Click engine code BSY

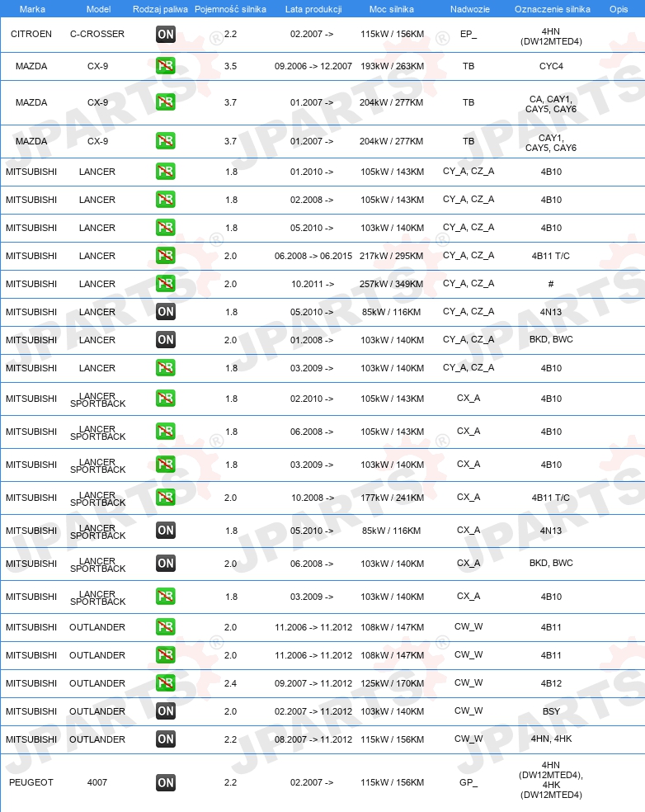(x=551, y=711)
